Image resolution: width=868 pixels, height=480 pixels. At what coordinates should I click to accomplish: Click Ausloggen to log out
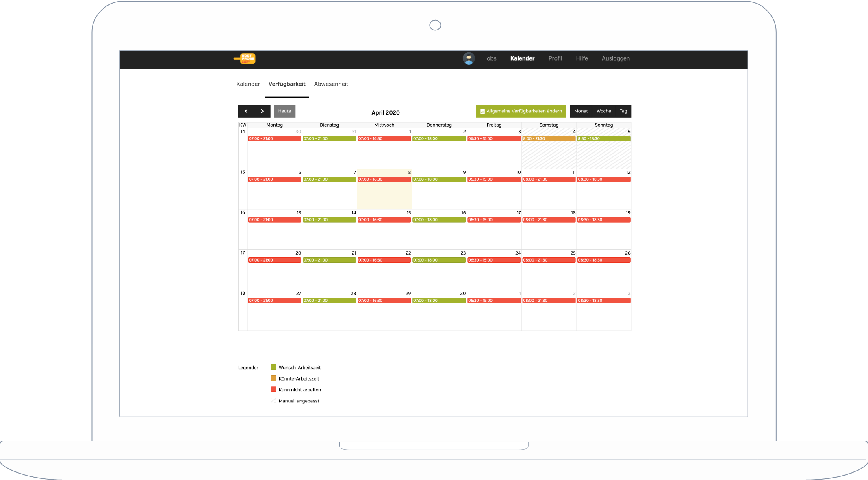[616, 58]
